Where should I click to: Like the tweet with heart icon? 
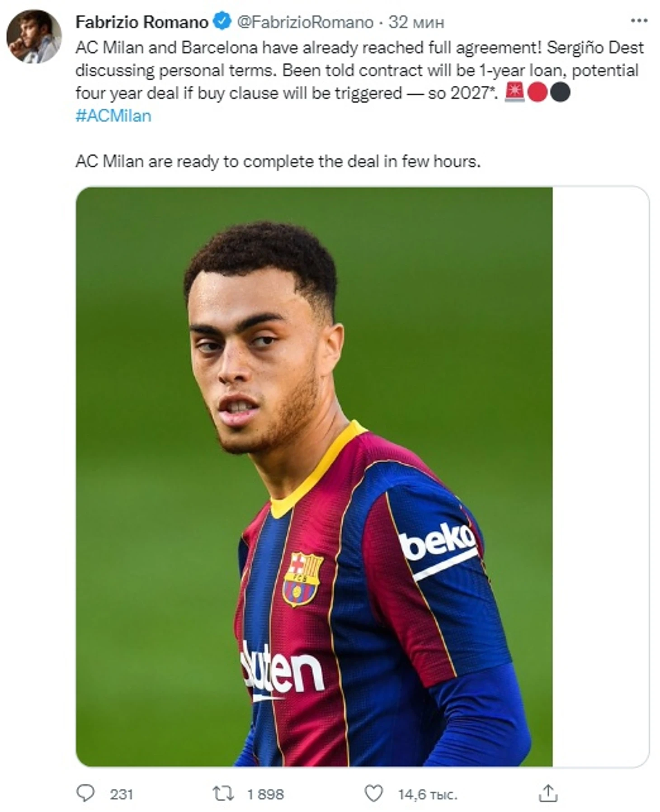pyautogui.click(x=373, y=793)
